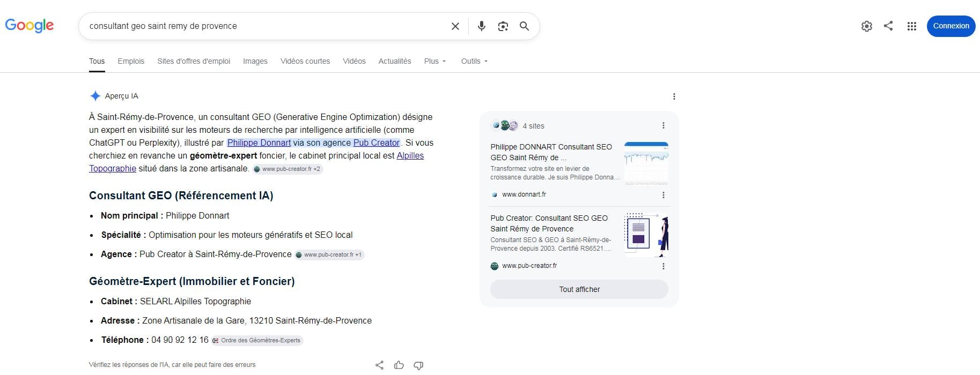Select the Tous tab
The image size is (980, 375).
coord(97,61)
